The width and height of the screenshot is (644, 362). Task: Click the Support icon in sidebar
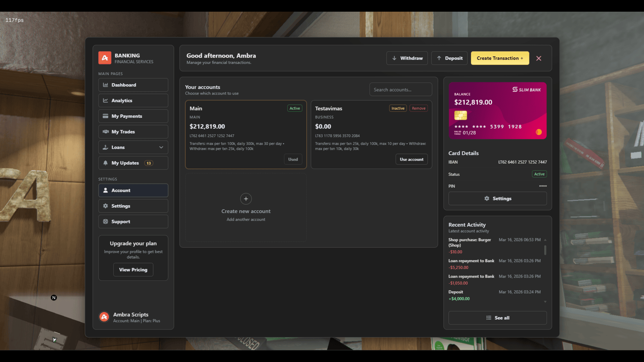point(105,221)
